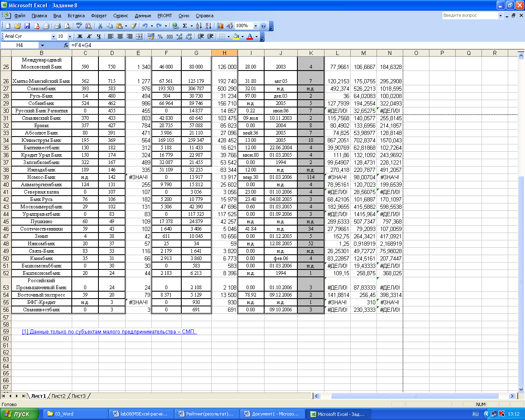Paste using the clipboard icon
This screenshot has width=525, height=420.
click(x=119, y=26)
